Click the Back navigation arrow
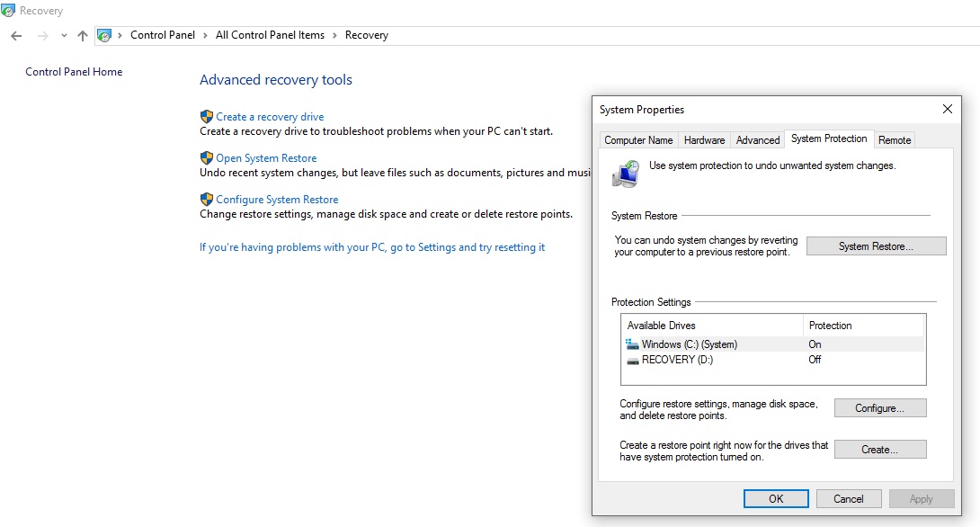 tap(16, 36)
